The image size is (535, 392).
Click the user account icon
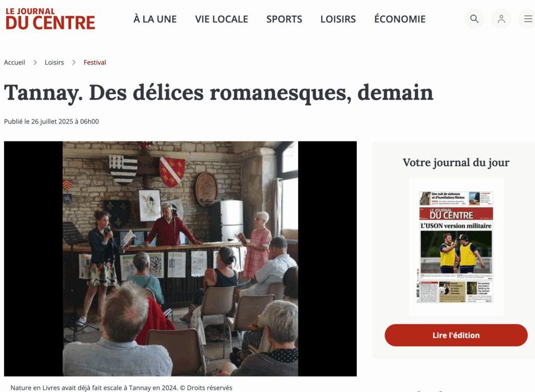point(501,19)
